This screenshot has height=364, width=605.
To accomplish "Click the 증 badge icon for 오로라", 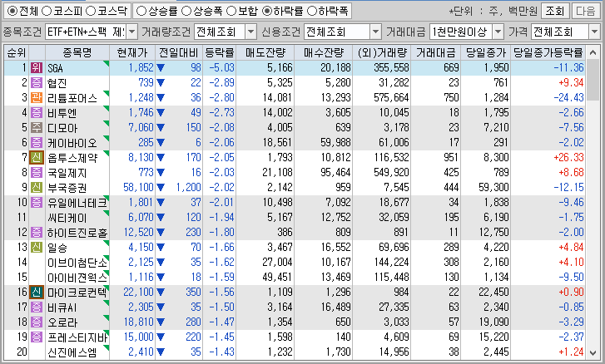I will coord(37,322).
